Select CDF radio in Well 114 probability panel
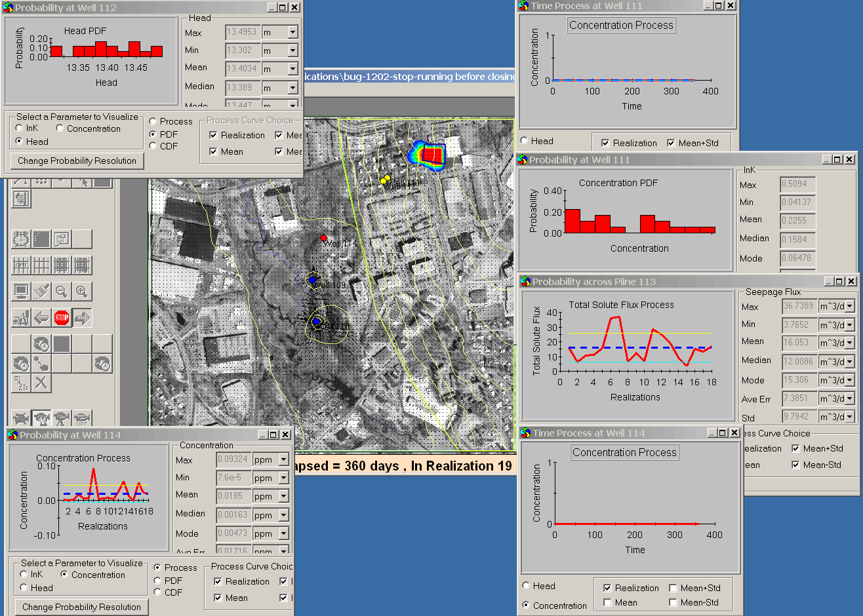863x616 pixels. point(158,592)
